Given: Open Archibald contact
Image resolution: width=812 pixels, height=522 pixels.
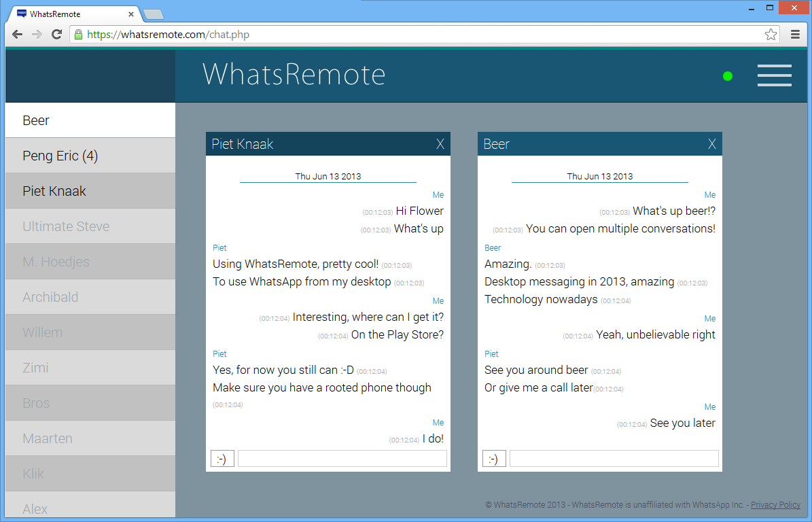Looking at the screenshot, I should point(90,297).
